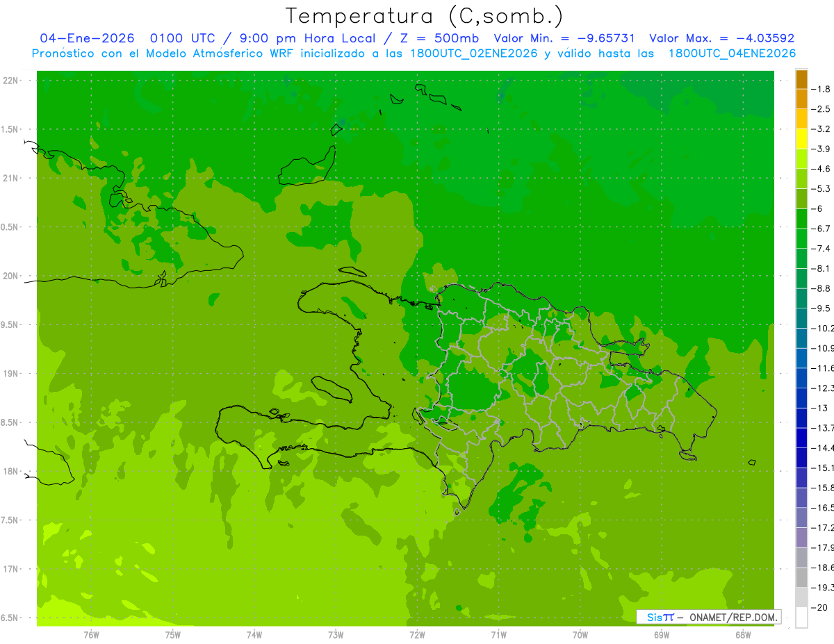
Task: Click the '70W' longitude label
Action: [x=580, y=635]
